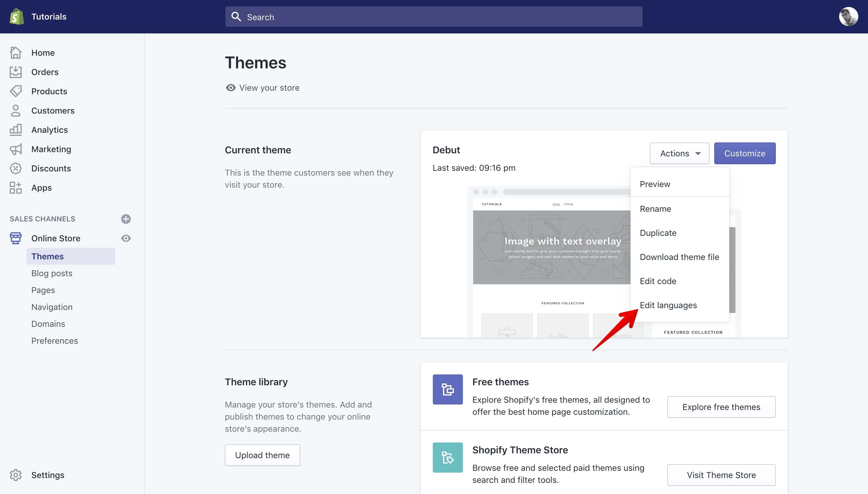Go to Apps section label

[x=41, y=188]
